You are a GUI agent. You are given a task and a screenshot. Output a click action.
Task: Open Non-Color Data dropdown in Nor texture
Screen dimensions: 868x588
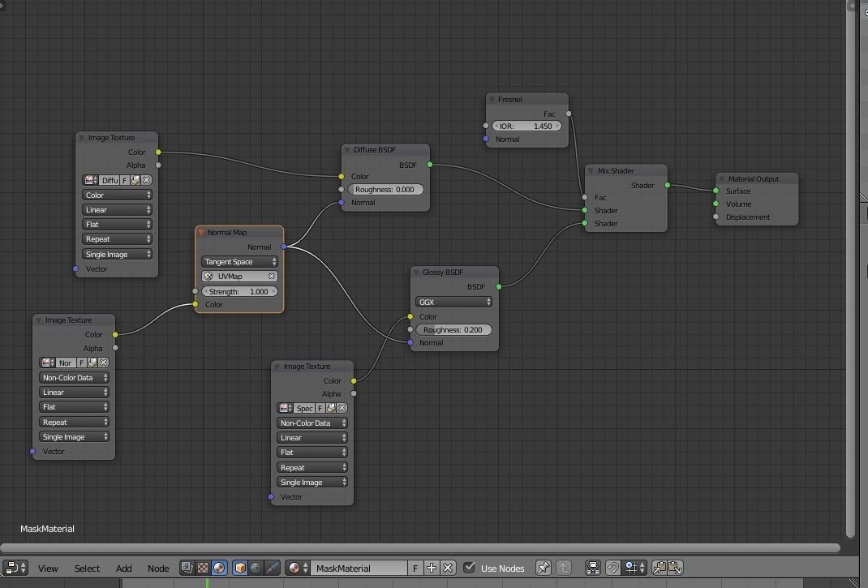74,378
